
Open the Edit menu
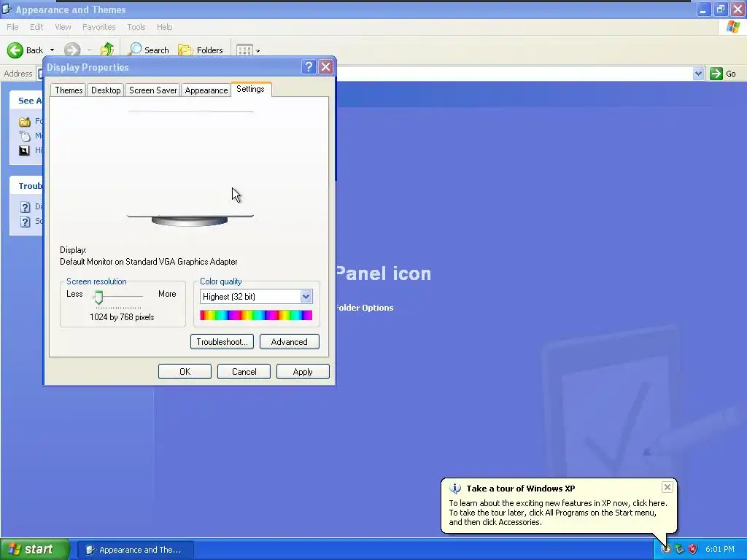(36, 27)
